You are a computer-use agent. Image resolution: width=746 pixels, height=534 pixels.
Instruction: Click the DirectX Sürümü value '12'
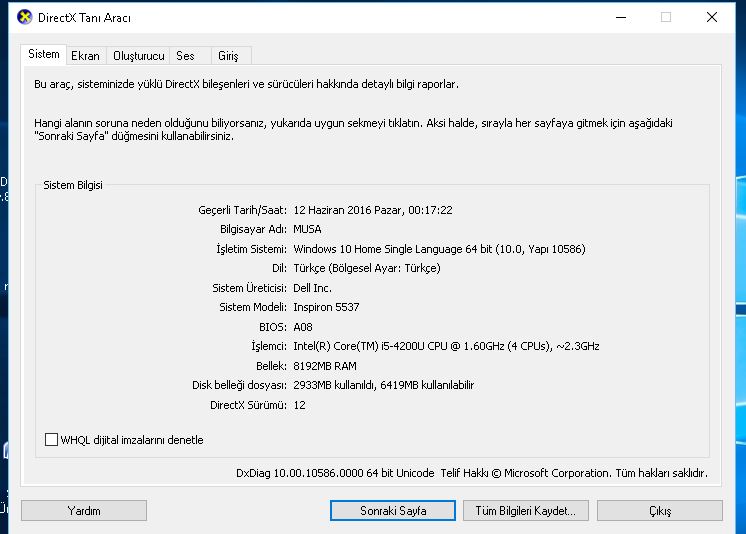(299, 405)
